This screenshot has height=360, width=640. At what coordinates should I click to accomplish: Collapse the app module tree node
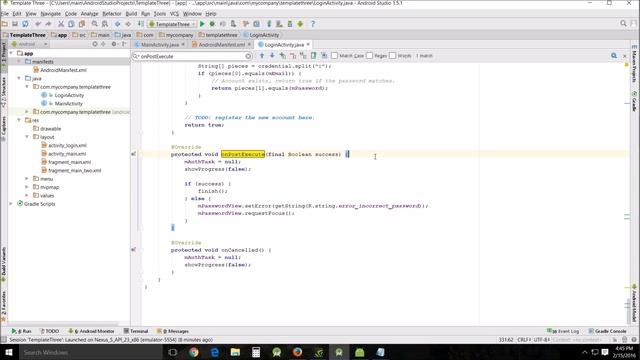point(11,53)
